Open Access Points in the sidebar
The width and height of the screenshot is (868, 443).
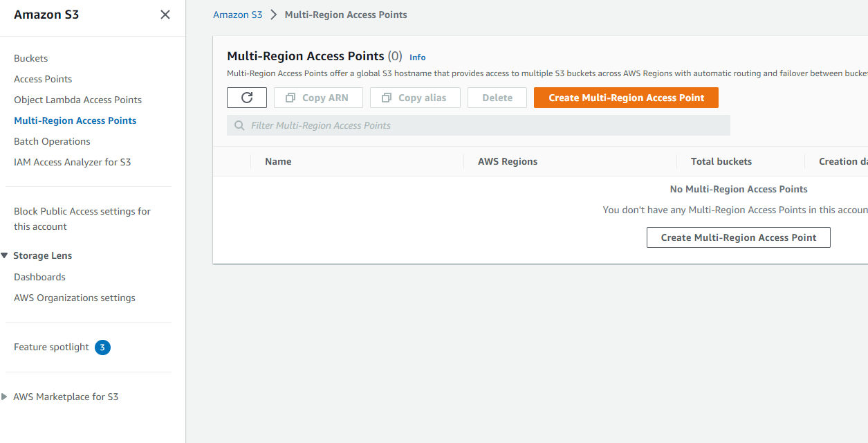click(43, 79)
